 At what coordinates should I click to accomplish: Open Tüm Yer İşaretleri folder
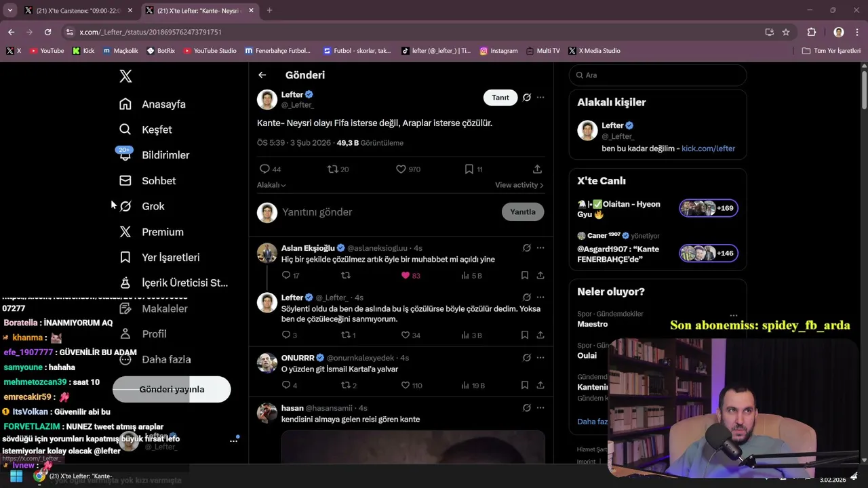831,51
